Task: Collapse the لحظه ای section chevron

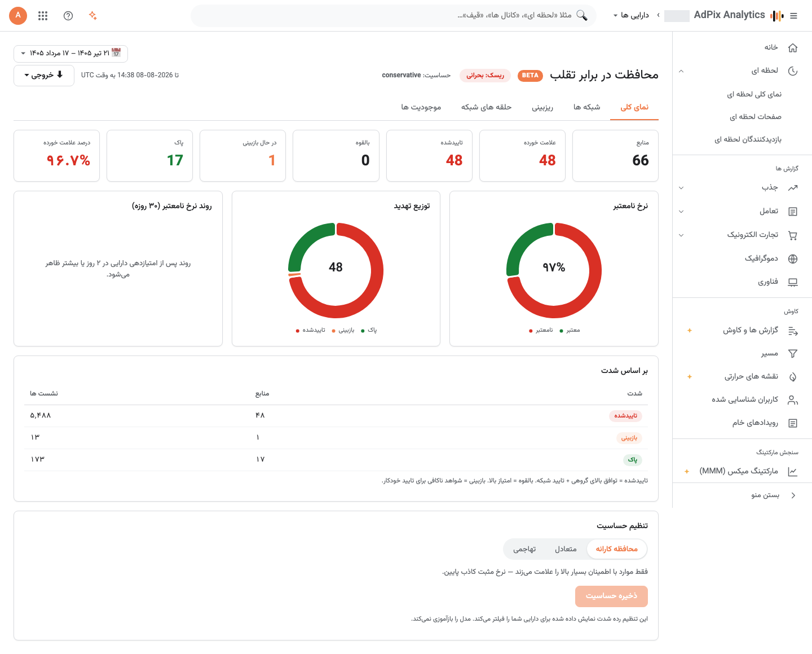Action: (681, 71)
